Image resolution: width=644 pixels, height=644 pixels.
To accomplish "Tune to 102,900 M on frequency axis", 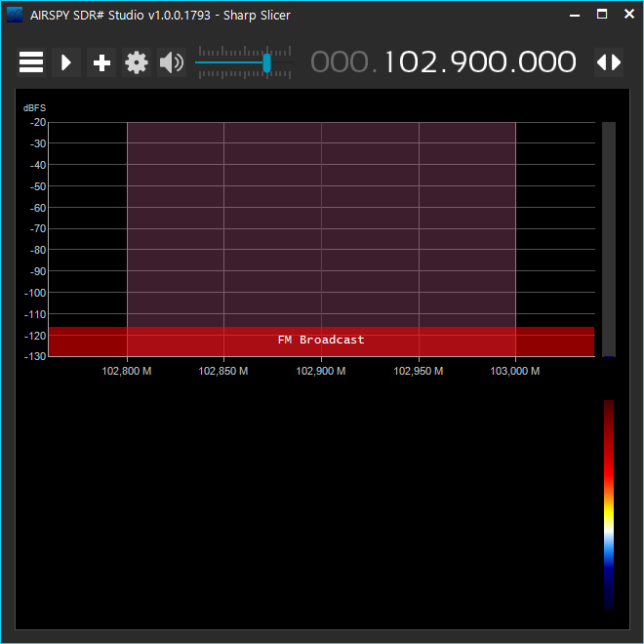I will (x=321, y=371).
